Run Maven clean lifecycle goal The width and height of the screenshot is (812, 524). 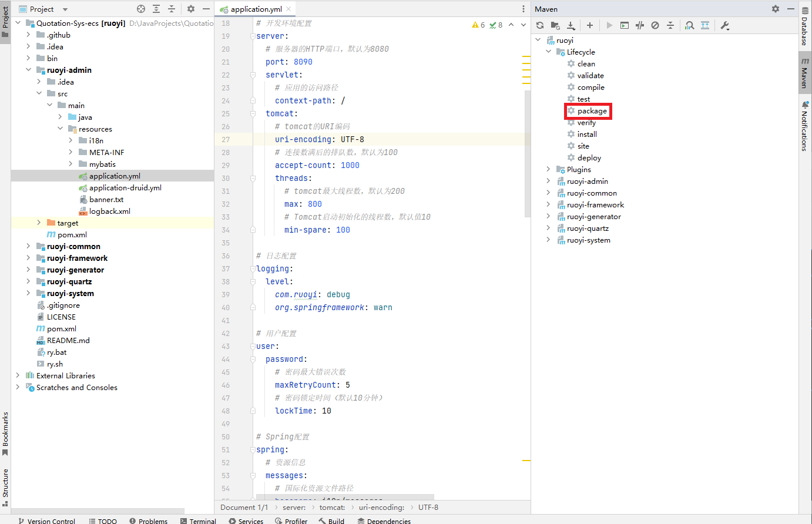coord(586,63)
